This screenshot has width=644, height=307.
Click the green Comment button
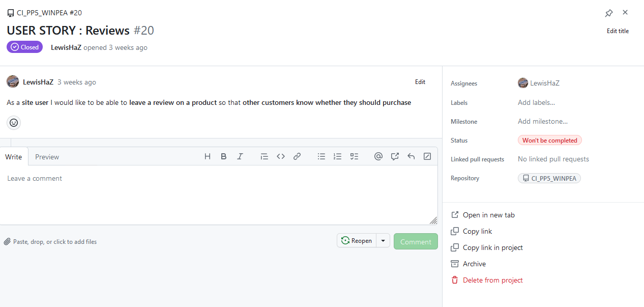(416, 241)
